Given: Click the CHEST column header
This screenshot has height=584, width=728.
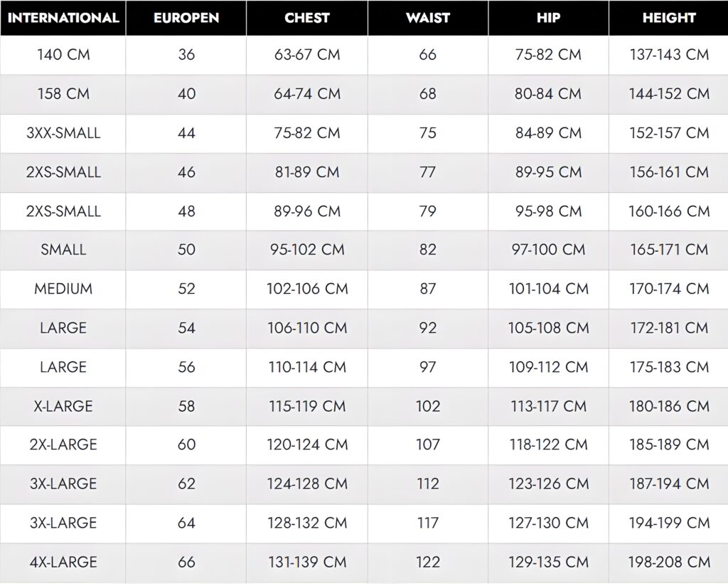Looking at the screenshot, I should pos(307,18).
